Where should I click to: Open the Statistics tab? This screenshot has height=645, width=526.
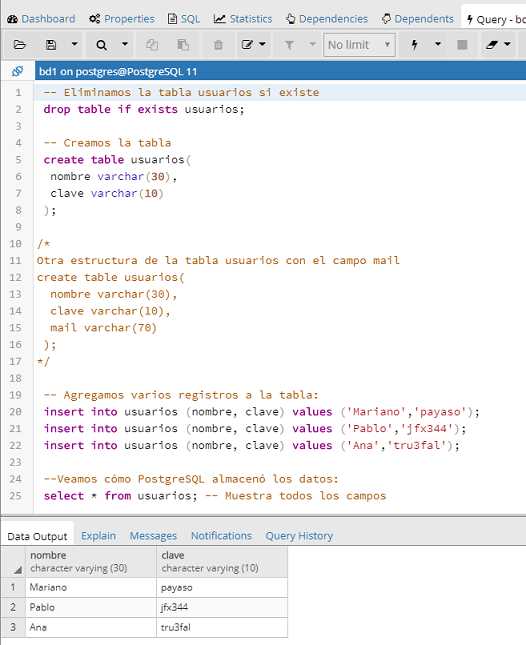click(243, 19)
